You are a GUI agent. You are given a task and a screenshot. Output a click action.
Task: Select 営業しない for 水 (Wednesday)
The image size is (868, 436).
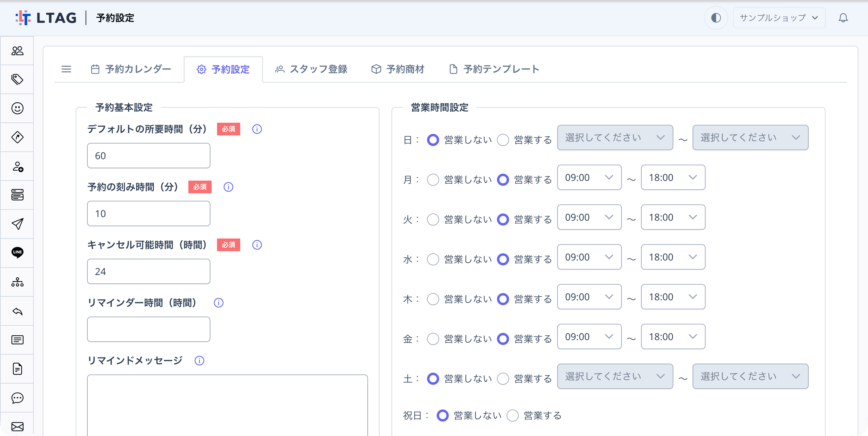pos(433,259)
